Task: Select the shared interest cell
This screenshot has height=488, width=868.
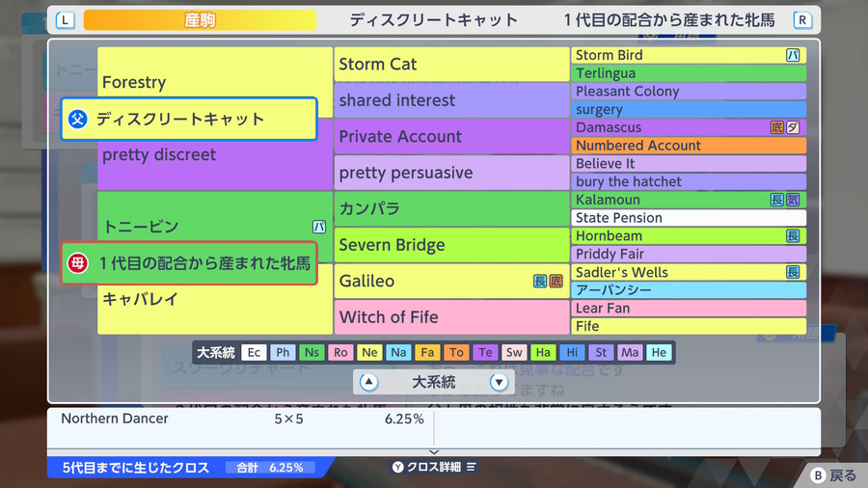Action: coord(451,100)
